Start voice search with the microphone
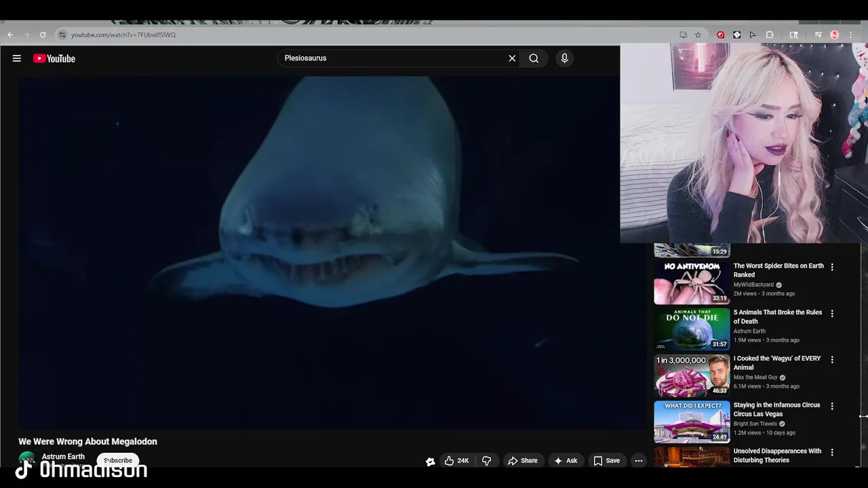The height and width of the screenshot is (488, 868). click(x=564, y=58)
